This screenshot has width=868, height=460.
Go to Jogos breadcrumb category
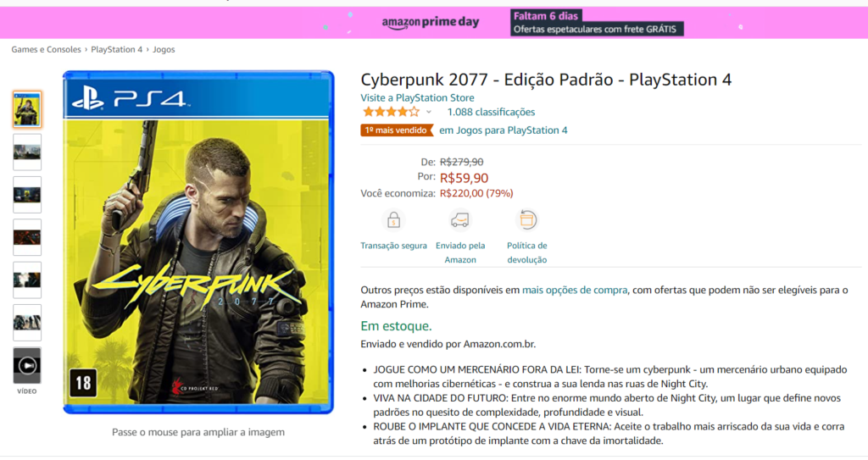click(164, 50)
